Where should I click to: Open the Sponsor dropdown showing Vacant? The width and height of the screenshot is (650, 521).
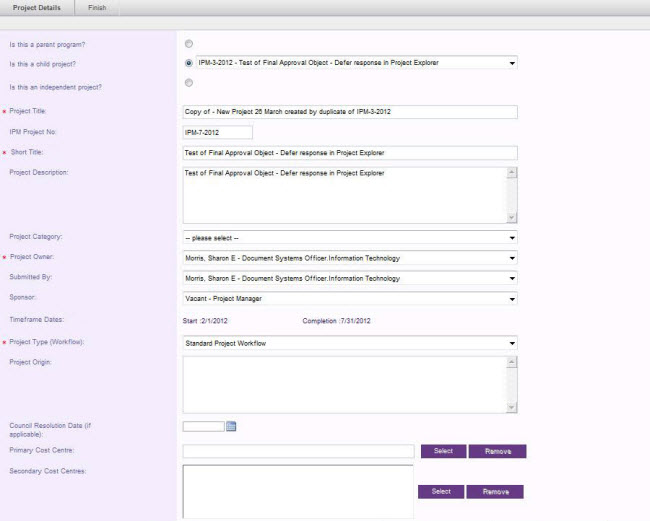350,298
